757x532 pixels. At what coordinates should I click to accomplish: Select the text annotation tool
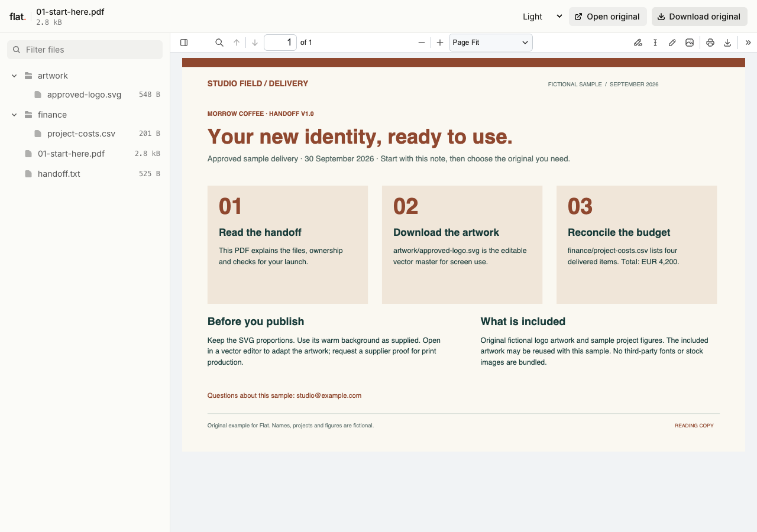tap(655, 43)
